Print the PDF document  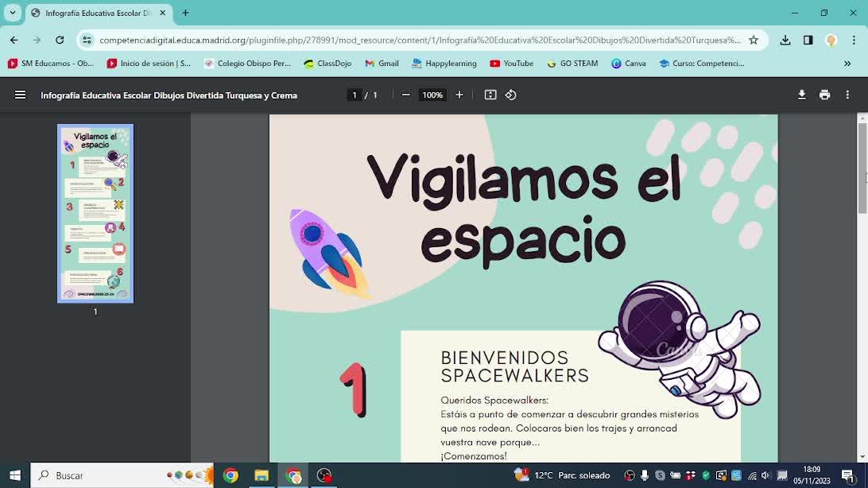click(825, 95)
